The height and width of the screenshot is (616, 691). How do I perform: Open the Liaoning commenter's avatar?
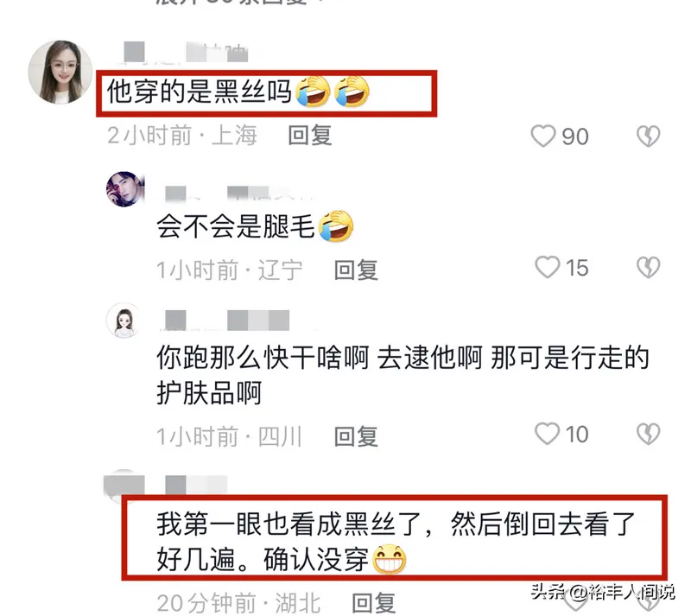tap(125, 188)
